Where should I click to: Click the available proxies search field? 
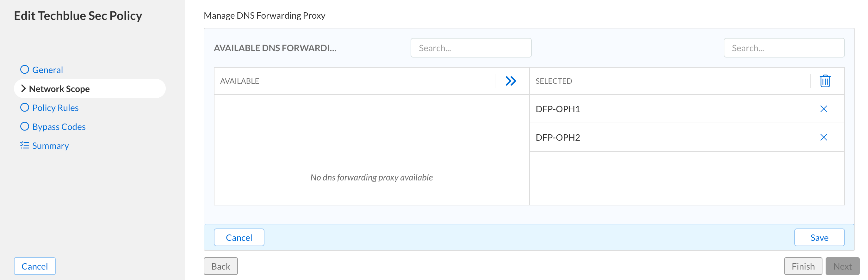tap(470, 48)
